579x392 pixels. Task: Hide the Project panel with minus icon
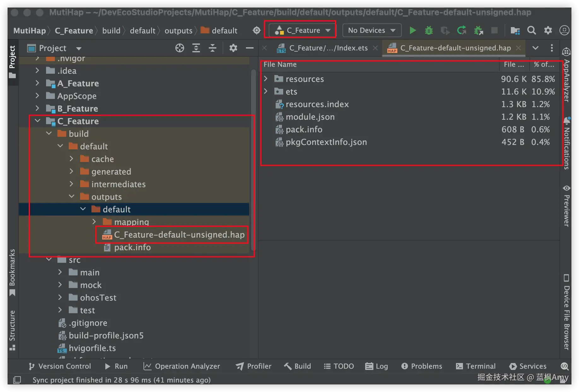click(x=249, y=48)
